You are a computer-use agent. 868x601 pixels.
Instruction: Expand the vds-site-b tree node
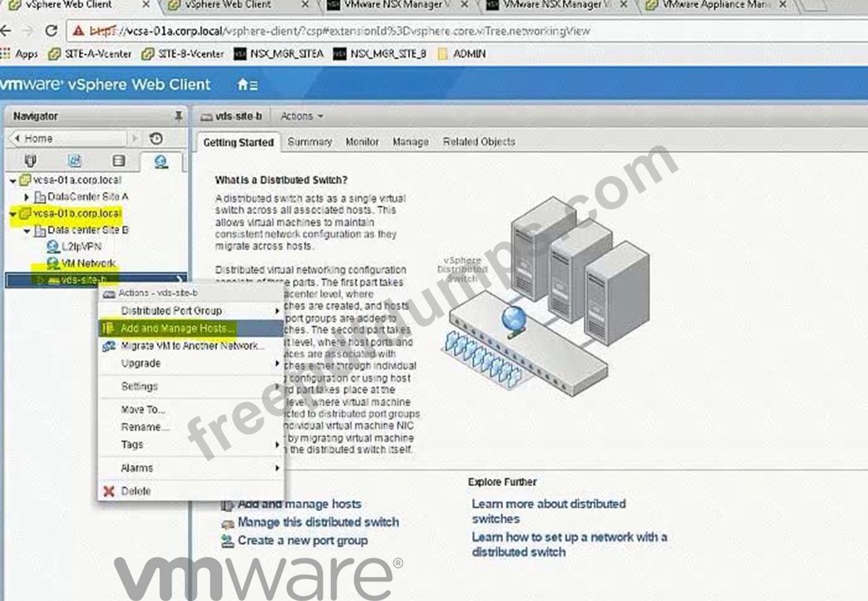tap(40, 280)
